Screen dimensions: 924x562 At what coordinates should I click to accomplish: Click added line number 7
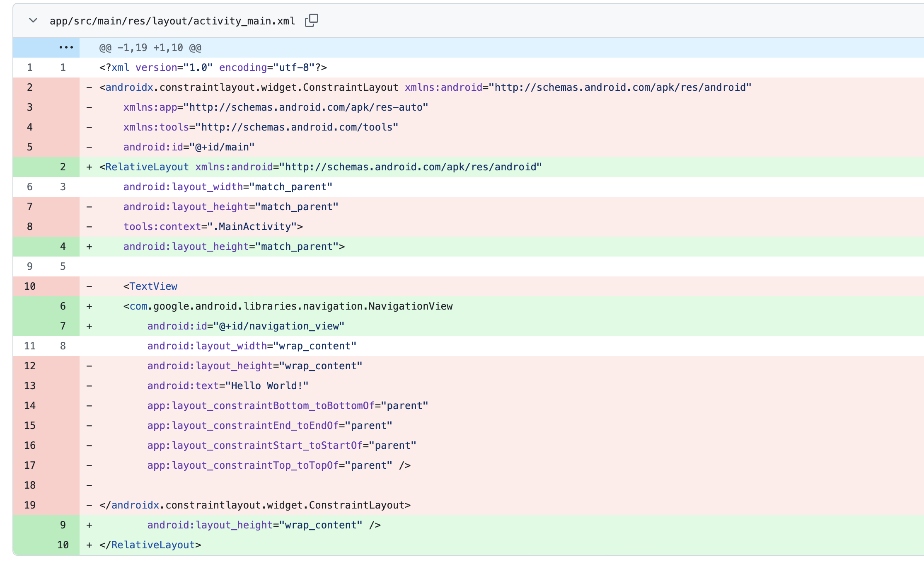[x=63, y=326]
